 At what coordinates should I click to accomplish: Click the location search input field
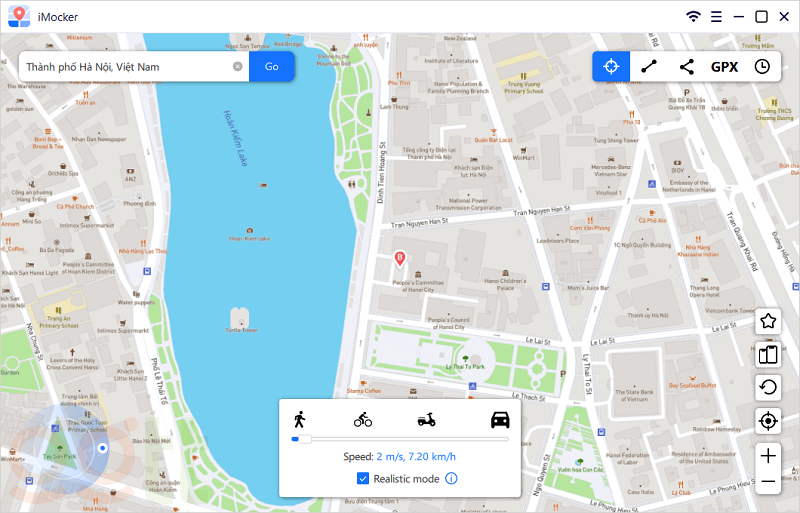pos(125,67)
